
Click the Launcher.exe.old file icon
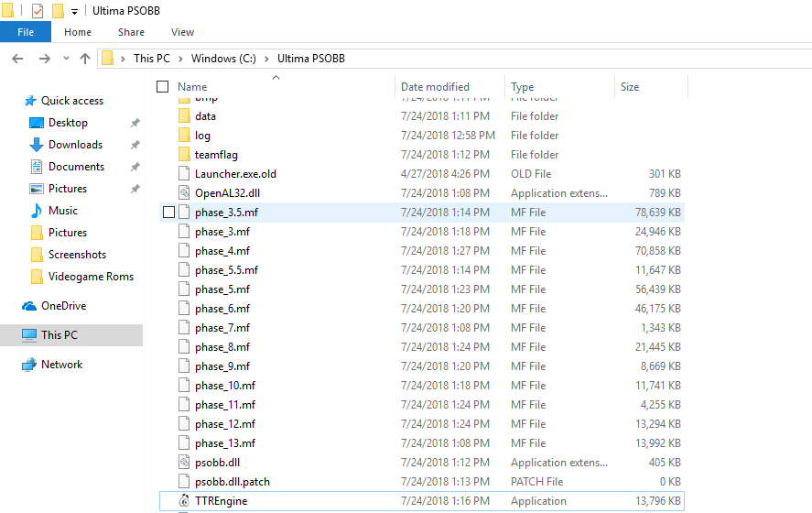click(x=184, y=173)
